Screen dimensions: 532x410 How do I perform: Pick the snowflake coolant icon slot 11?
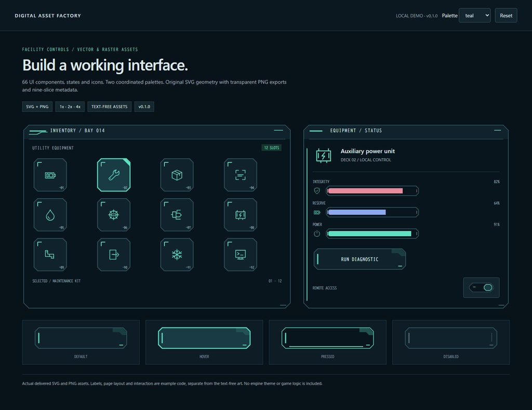pos(177,254)
